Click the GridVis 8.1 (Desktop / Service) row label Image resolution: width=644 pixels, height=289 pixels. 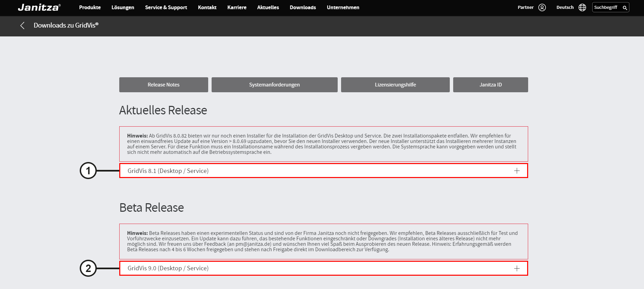coord(168,171)
